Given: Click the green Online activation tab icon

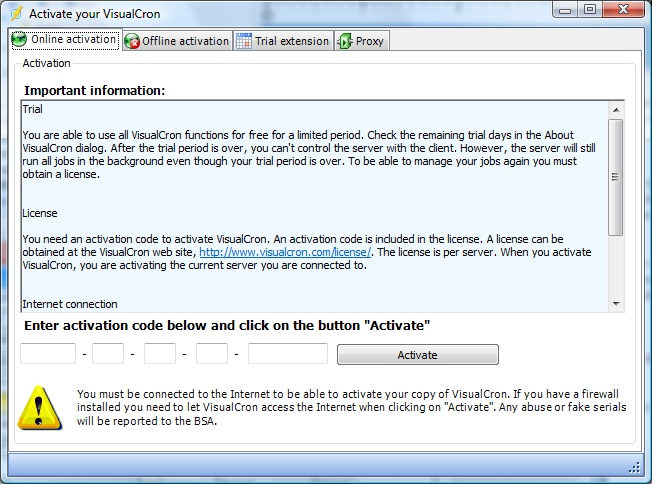Looking at the screenshot, I should click(x=19, y=40).
